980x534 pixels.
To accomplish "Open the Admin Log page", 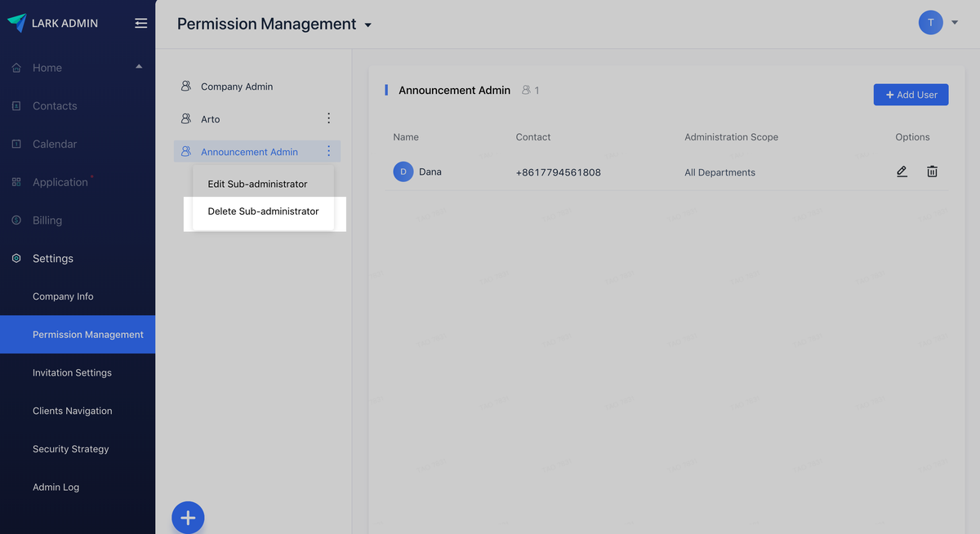I will tap(56, 487).
